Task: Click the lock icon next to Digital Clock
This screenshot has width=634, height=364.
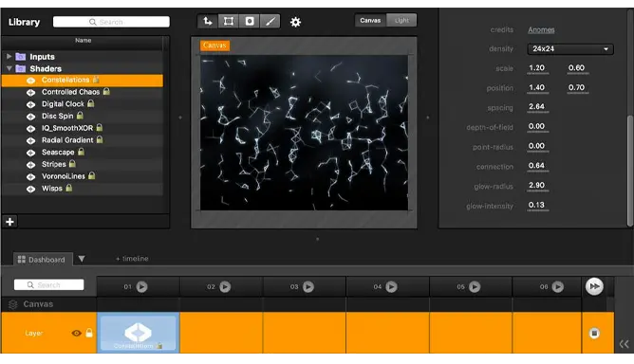Action: [90, 103]
